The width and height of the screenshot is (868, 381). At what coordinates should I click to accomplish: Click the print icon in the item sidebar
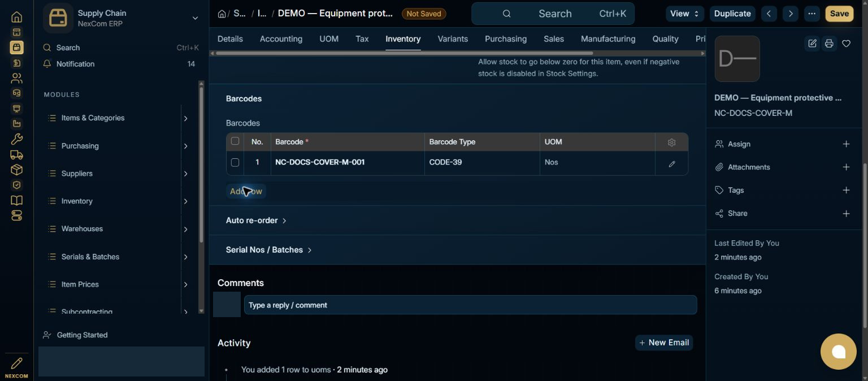tap(829, 44)
